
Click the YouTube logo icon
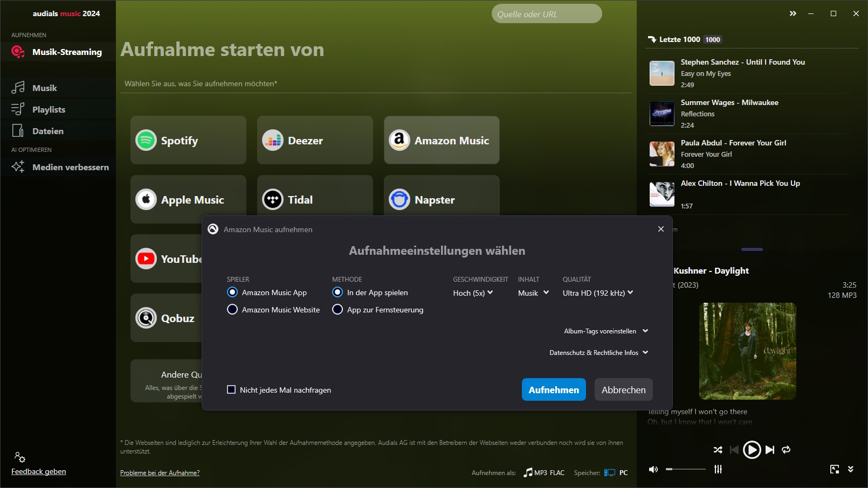(146, 259)
